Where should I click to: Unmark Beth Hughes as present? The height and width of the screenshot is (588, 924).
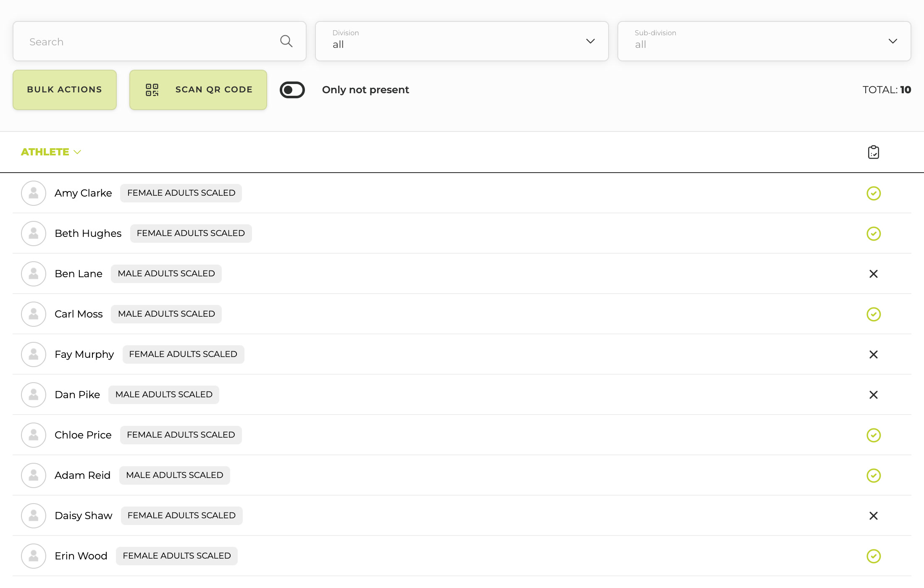pos(874,234)
